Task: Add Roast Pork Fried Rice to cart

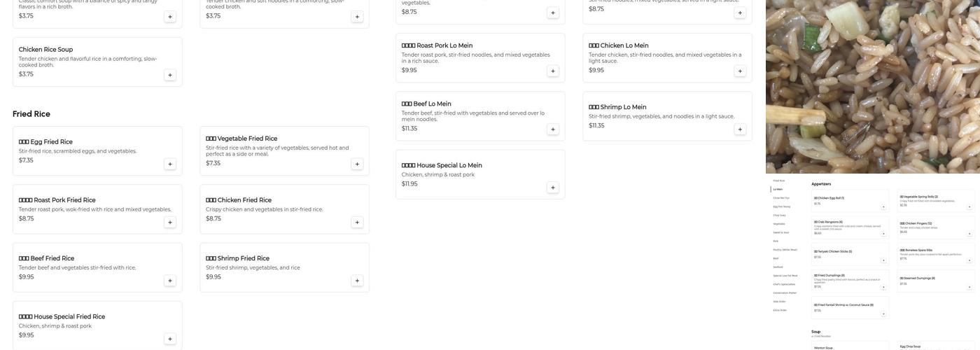Action: coord(170,223)
